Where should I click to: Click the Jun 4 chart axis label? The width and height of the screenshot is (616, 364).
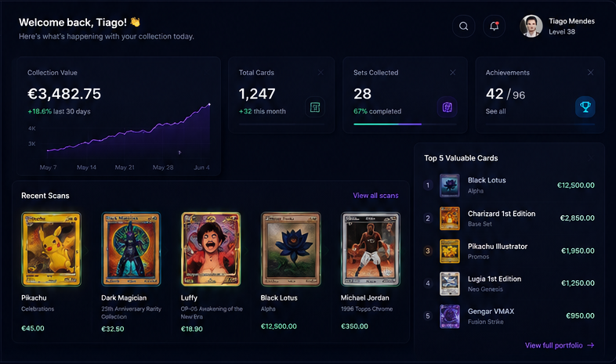(201, 168)
